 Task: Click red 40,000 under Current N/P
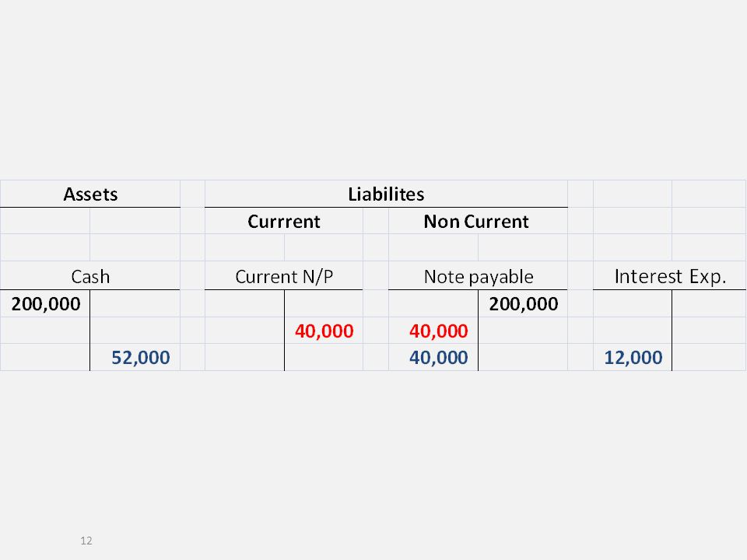coord(324,331)
